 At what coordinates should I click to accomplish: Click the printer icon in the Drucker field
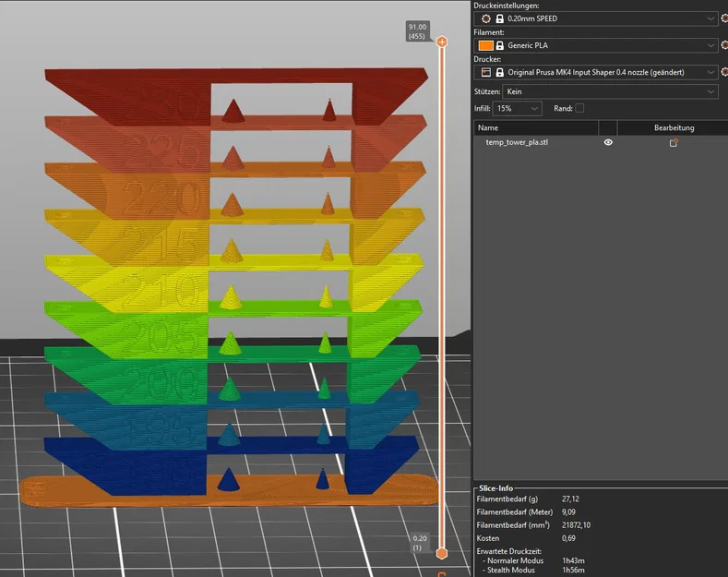click(485, 72)
